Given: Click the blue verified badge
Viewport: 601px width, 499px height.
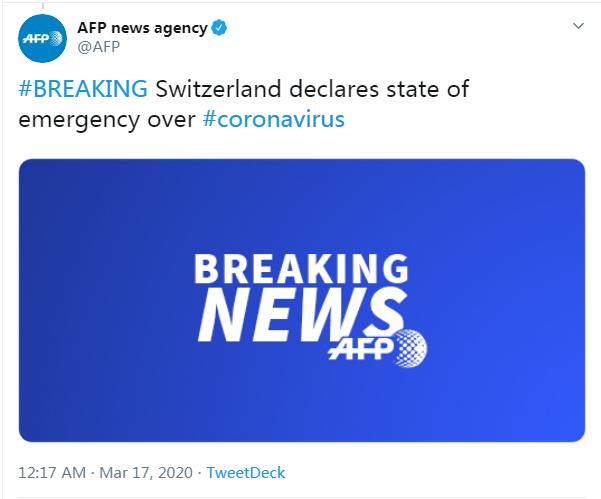Looking at the screenshot, I should click(216, 29).
